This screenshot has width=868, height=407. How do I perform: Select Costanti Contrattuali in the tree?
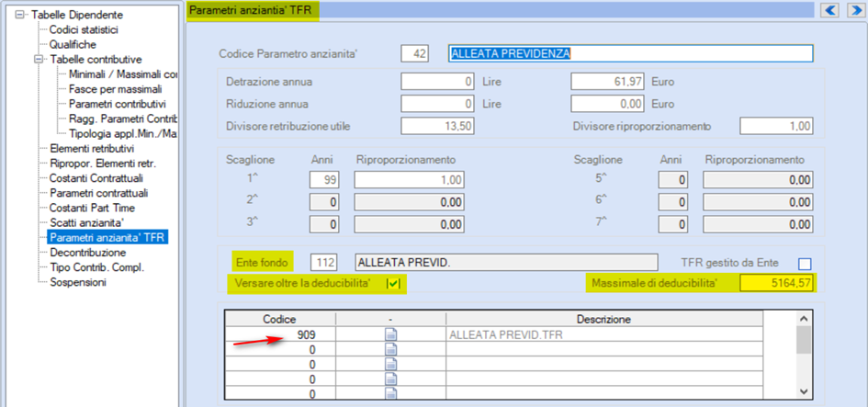point(96,178)
